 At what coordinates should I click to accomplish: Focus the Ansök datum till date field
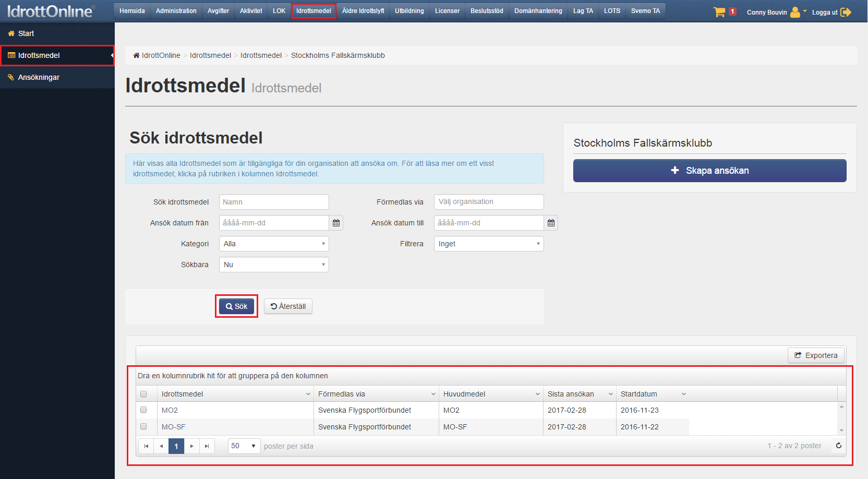tap(489, 223)
